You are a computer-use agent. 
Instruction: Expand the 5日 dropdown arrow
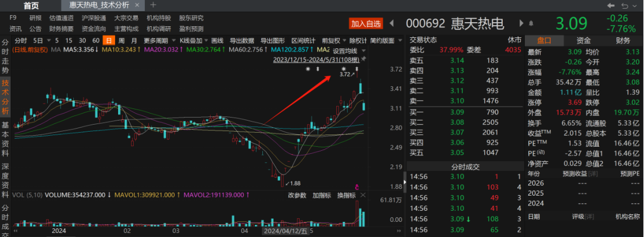(49, 41)
